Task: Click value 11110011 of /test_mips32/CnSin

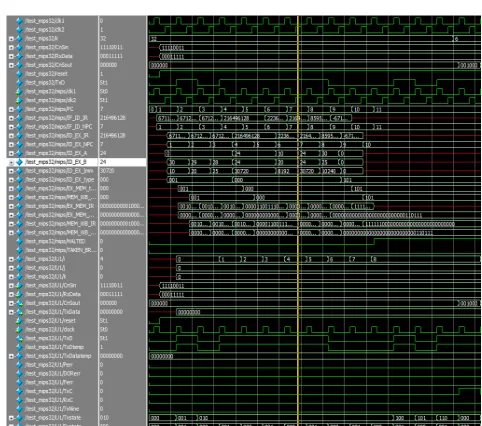Action: 111,47
